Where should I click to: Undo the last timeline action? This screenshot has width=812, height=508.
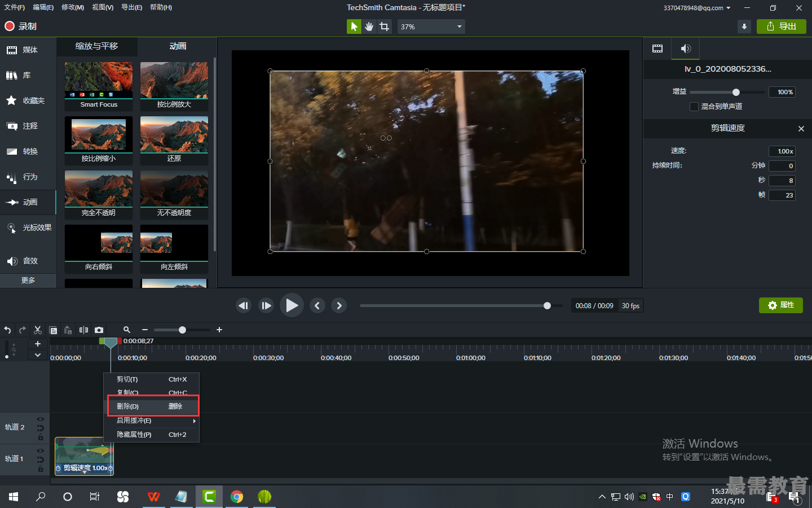coord(7,330)
